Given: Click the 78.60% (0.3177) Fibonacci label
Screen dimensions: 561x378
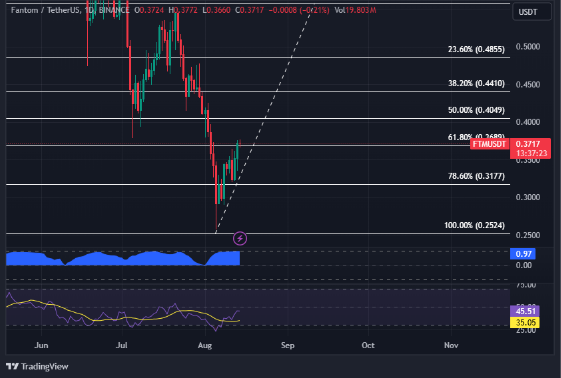Looking at the screenshot, I should coord(476,176).
